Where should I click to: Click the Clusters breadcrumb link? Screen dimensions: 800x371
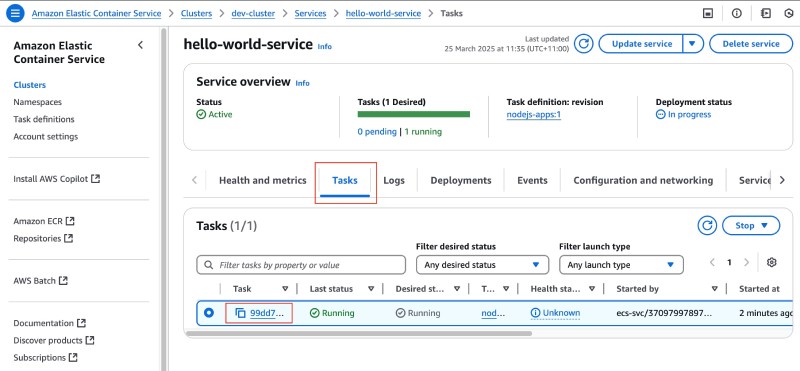click(196, 13)
